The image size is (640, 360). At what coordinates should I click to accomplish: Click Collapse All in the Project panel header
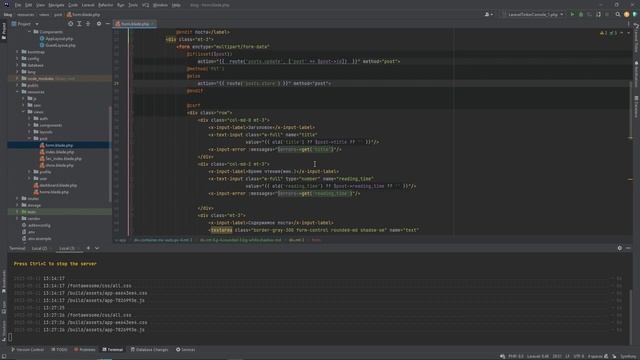tap(88, 24)
